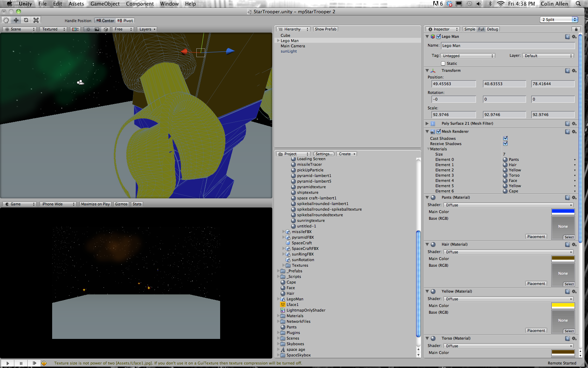The height and width of the screenshot is (368, 588).
Task: Open the Transform component gear menu
Action: (x=574, y=70)
